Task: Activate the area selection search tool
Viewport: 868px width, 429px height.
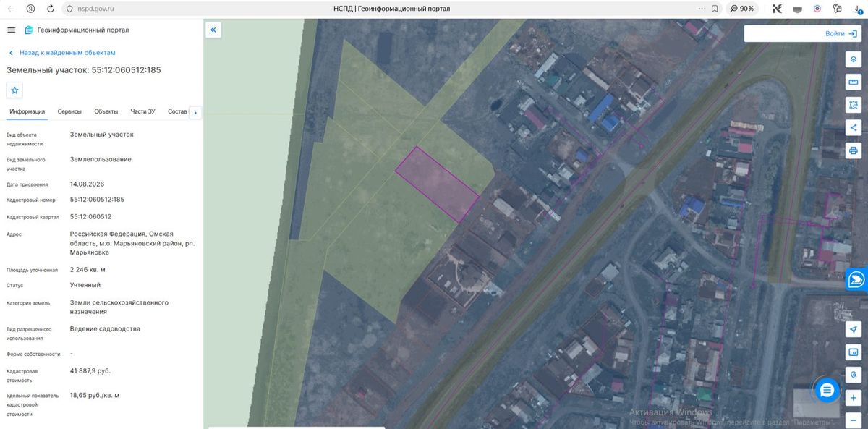Action: click(x=854, y=105)
